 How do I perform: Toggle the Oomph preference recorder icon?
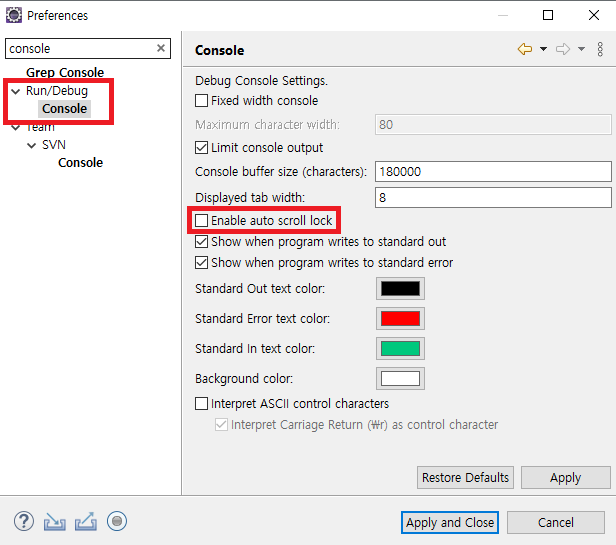point(117,521)
